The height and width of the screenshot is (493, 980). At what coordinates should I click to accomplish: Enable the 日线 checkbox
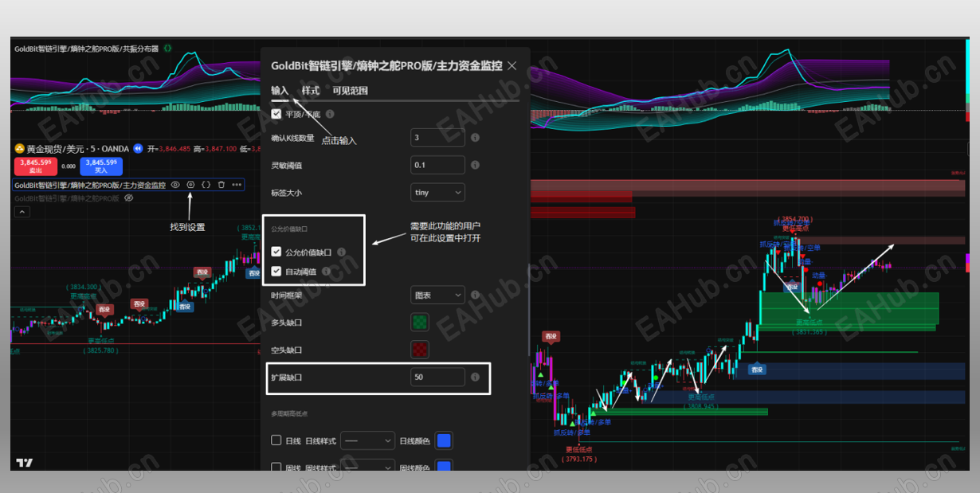(x=276, y=440)
